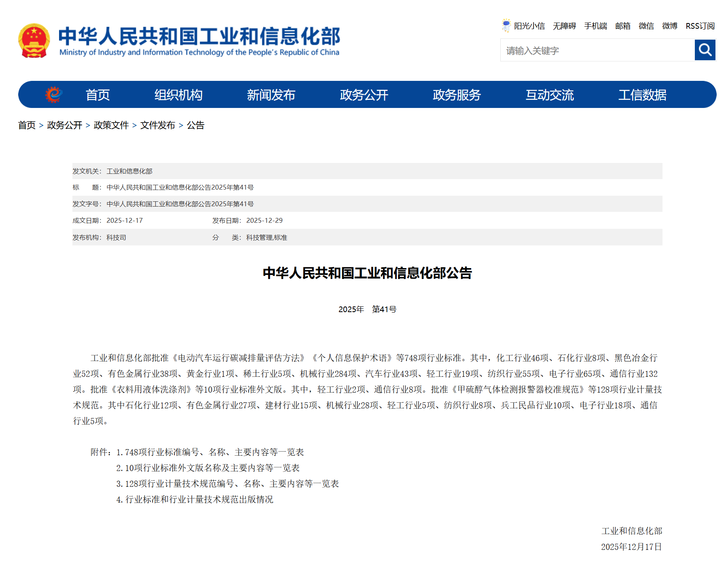Open attachment 1 about 748项行业标准

[214, 452]
